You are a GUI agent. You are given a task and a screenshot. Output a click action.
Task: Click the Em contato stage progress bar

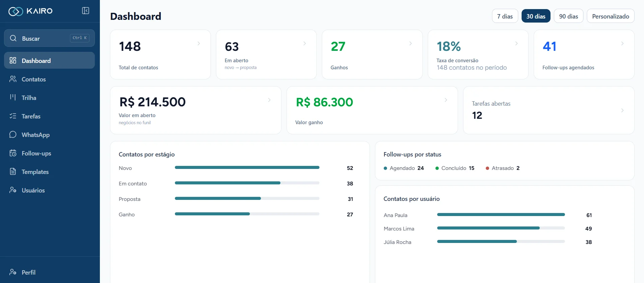point(247,183)
